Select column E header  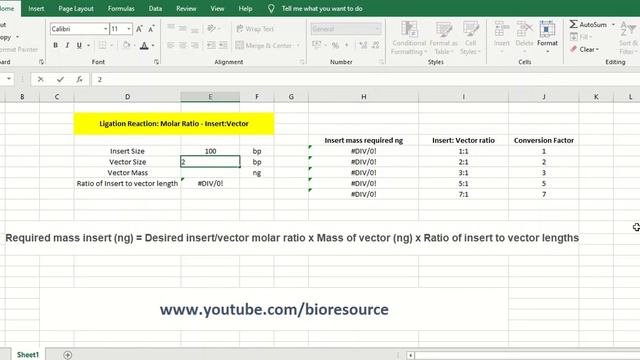tap(210, 97)
